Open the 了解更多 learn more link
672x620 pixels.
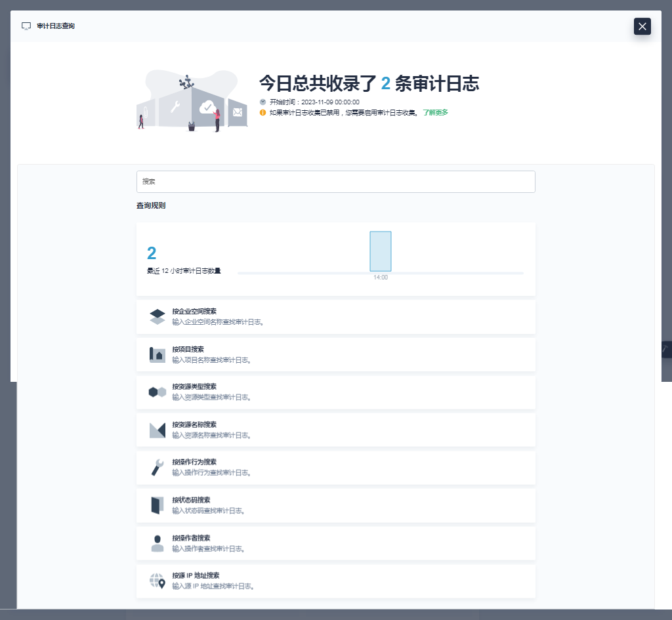click(435, 112)
